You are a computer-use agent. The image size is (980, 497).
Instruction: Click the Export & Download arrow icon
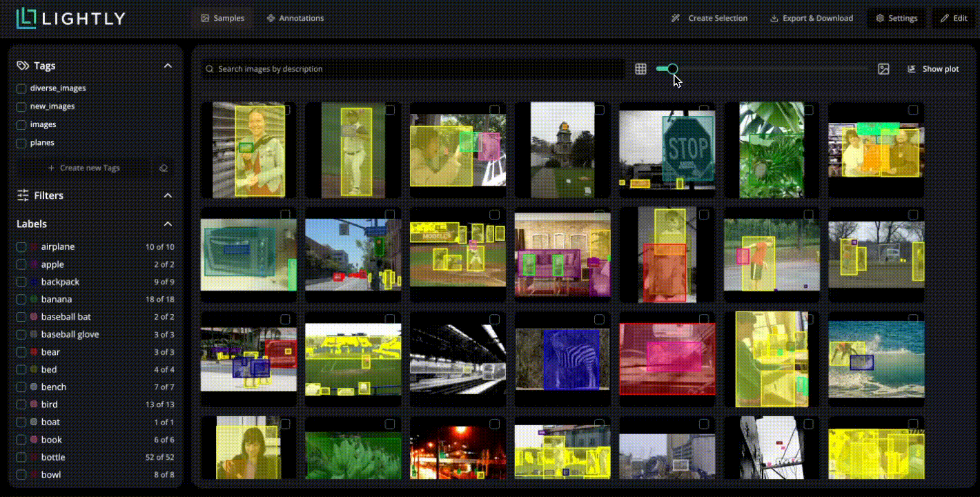pos(774,18)
